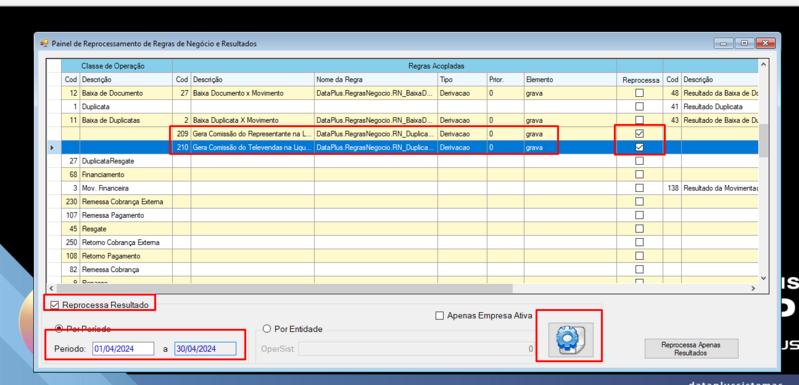Click Gera Comissão do Representante rule cell

coord(252,134)
